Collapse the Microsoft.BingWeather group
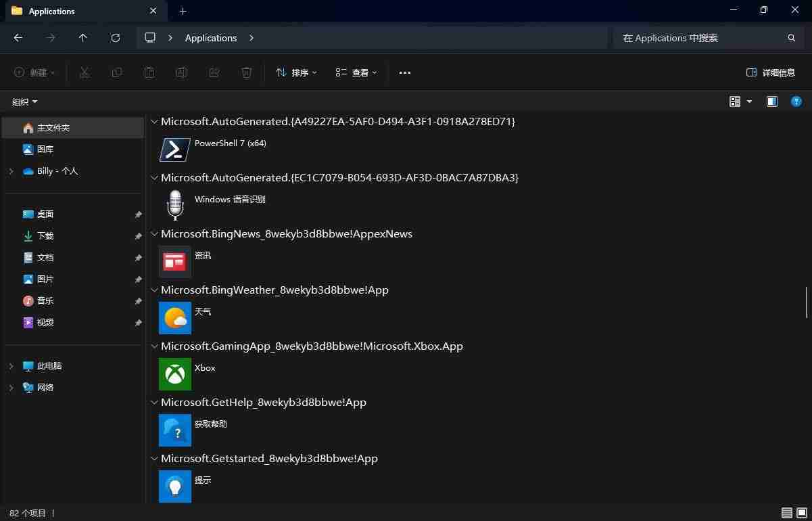Viewport: 812px width, 521px height. [x=154, y=290]
